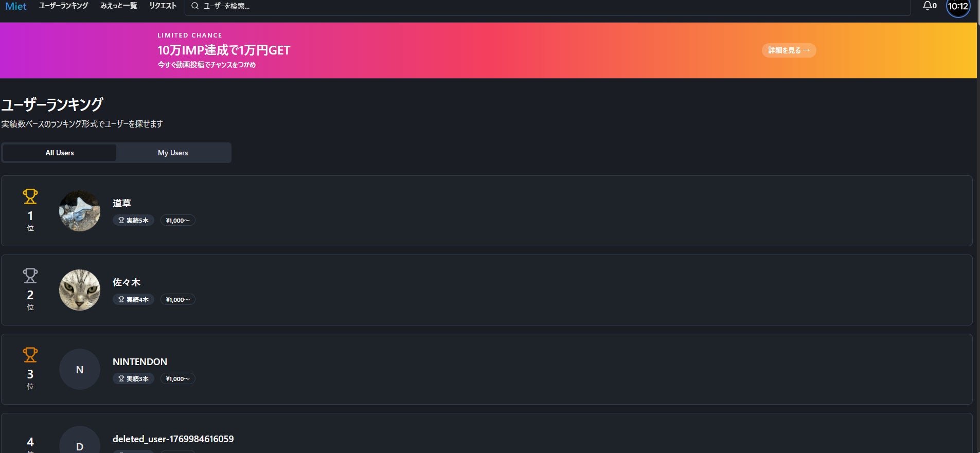
Task: Open the ユーザーランキング menu item
Action: (63, 6)
